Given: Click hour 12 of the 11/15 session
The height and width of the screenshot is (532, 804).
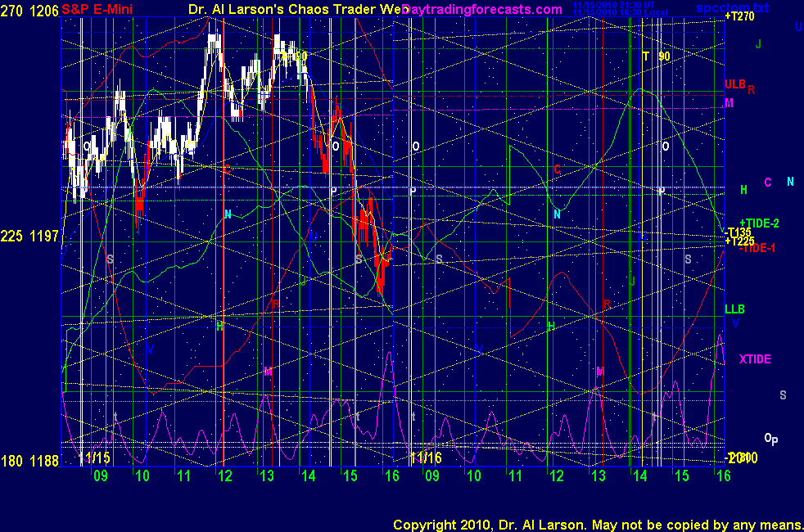Looking at the screenshot, I should pyautogui.click(x=225, y=476).
